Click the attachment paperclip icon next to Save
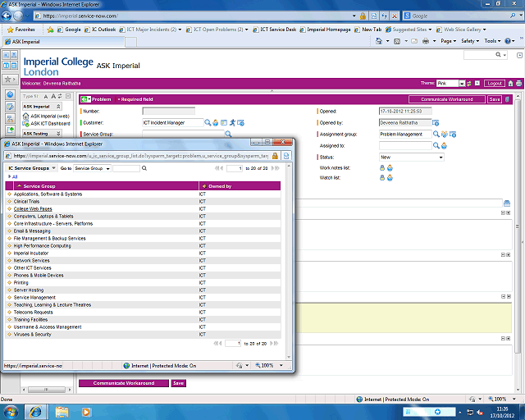Screen dimensions: 525x420 coord(507,99)
